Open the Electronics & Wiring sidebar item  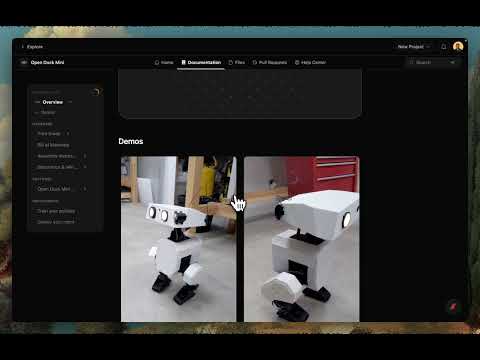[x=57, y=167]
